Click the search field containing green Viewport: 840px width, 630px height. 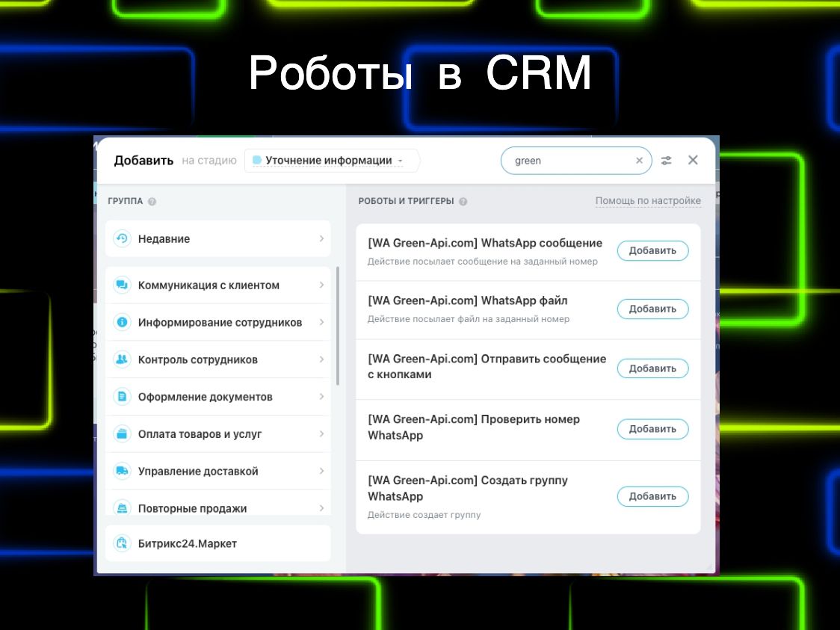(576, 160)
